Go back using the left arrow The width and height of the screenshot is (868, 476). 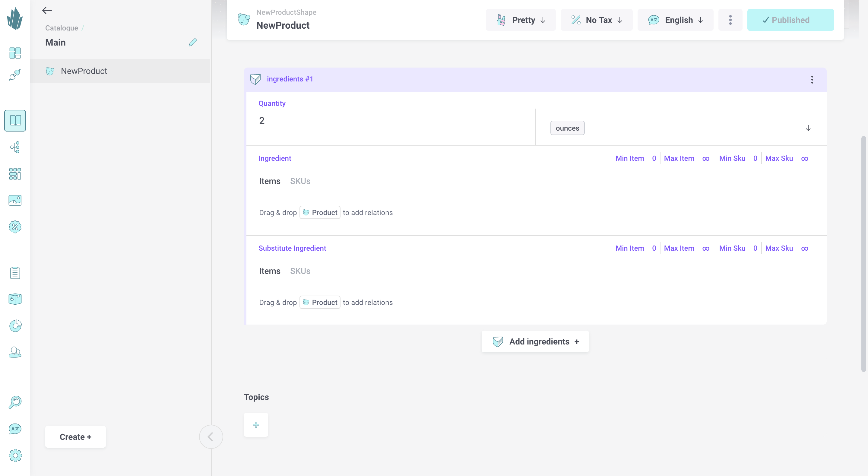pos(47,11)
